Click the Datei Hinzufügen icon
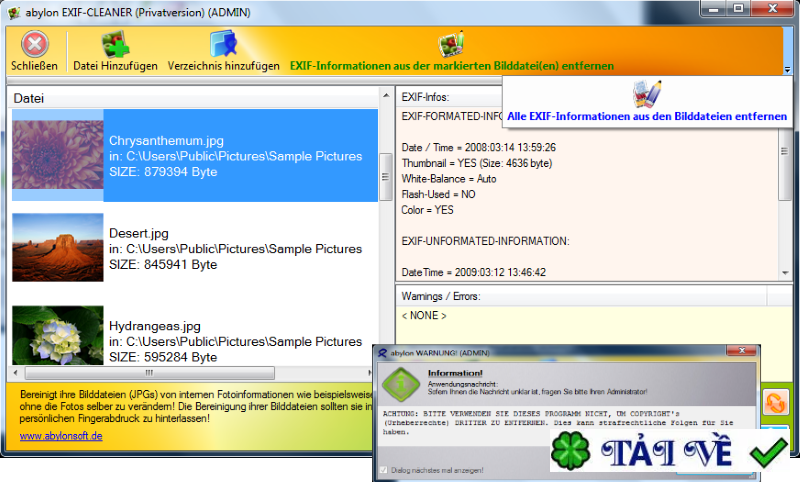The height and width of the screenshot is (482, 800). (115, 43)
